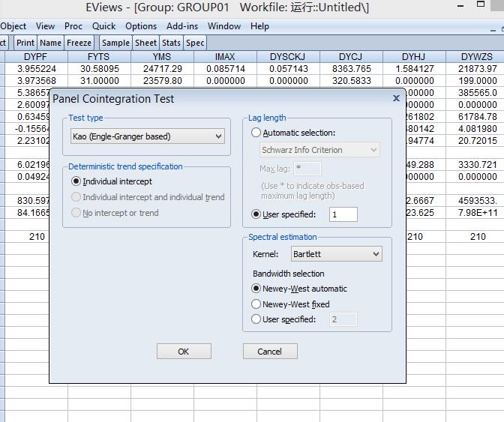
Task: Select the YMS column header
Action: point(162,57)
